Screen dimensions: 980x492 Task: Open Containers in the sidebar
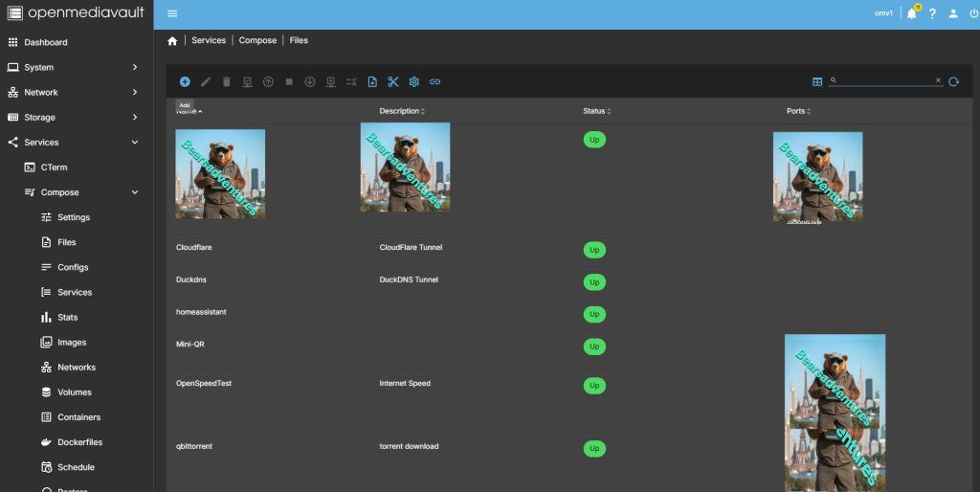tap(78, 417)
